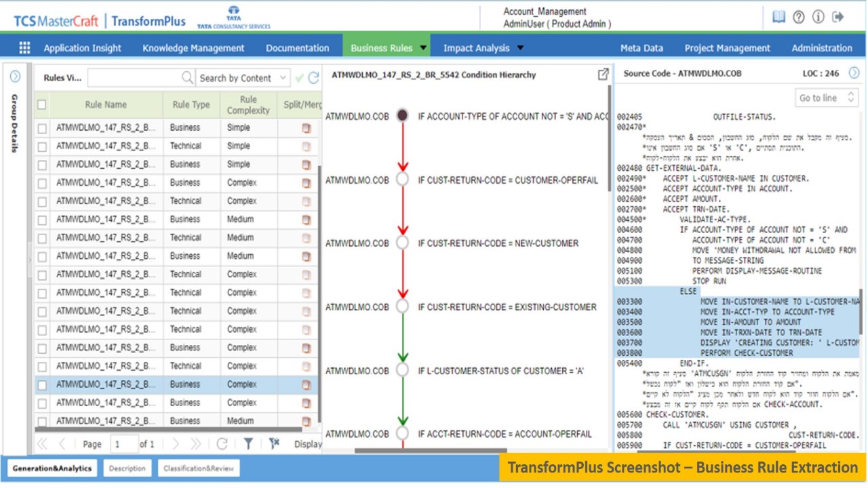Click the 'PERFORM CHECK-CUSTOMER' source line
The height and width of the screenshot is (488, 868).
point(747,353)
